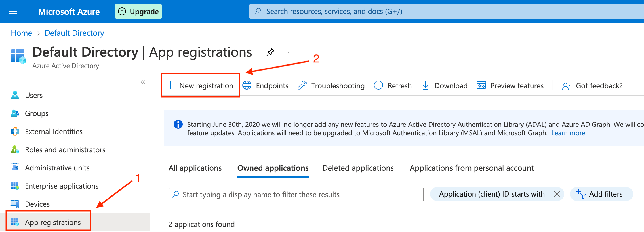The width and height of the screenshot is (644, 232).
Task: Remove the Application (client) ID filter
Action: (x=557, y=194)
